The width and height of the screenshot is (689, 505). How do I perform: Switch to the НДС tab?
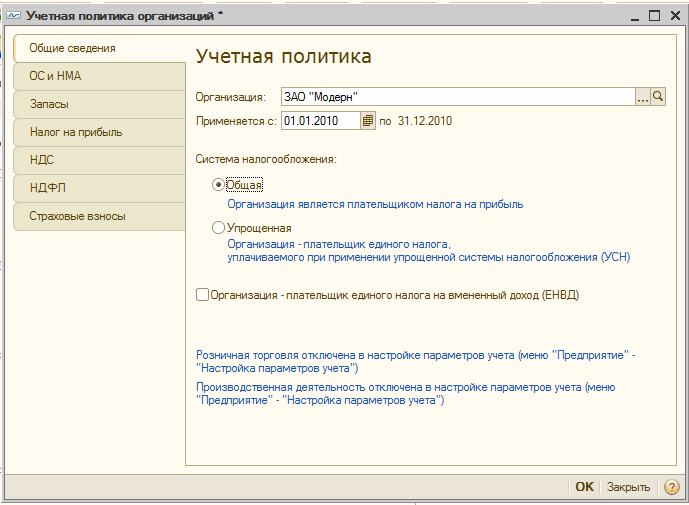tap(100, 160)
